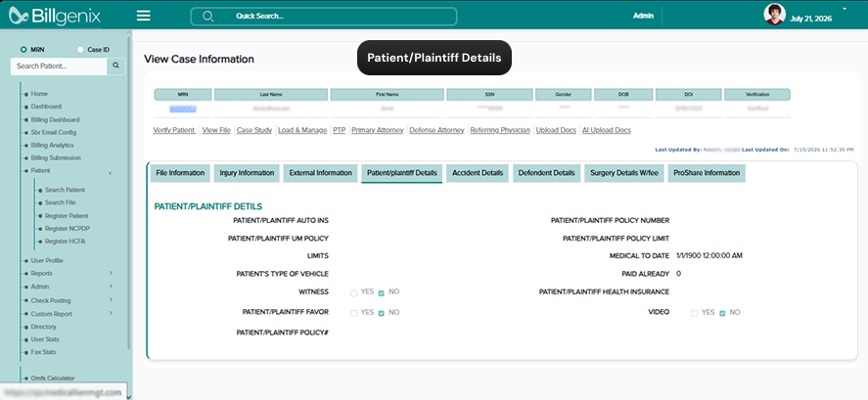Image resolution: width=868 pixels, height=400 pixels.
Task: Open the hamburger menu icon
Action: [144, 16]
